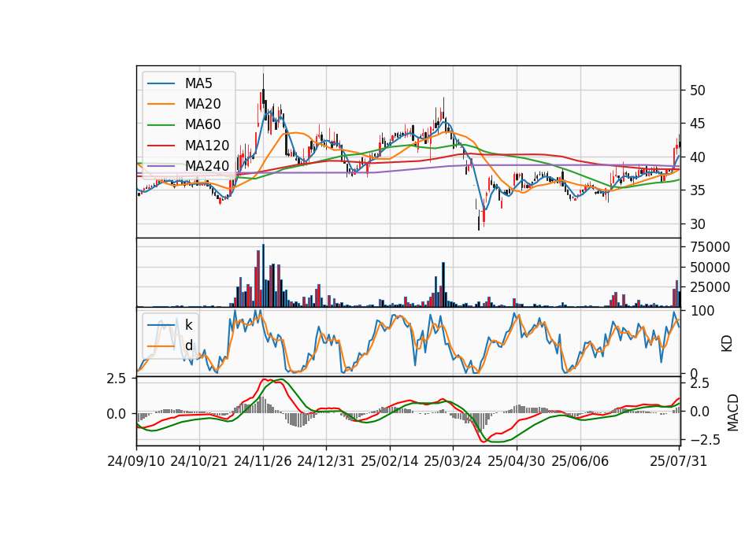
Task: Click the 24/10/21 date label
Action: click(x=199, y=461)
